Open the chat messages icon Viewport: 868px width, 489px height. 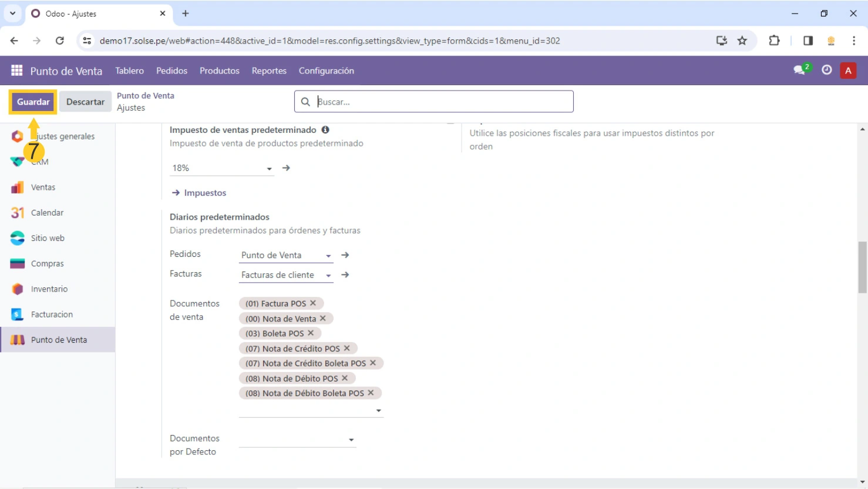[x=800, y=71]
